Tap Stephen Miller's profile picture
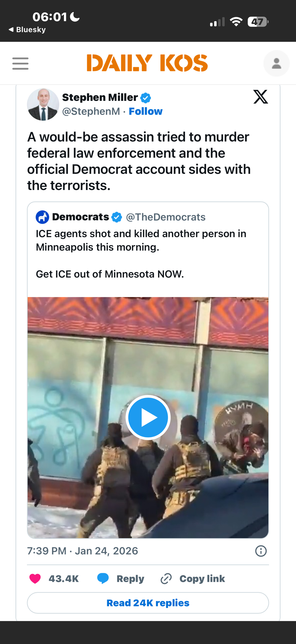 tap(43, 105)
